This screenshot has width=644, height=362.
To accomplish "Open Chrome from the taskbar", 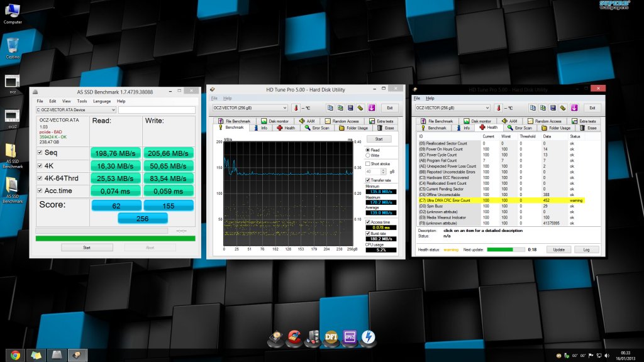I will [15, 355].
